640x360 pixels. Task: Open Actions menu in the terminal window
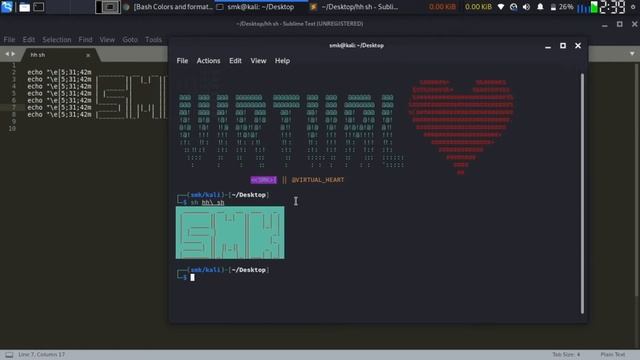(x=208, y=61)
